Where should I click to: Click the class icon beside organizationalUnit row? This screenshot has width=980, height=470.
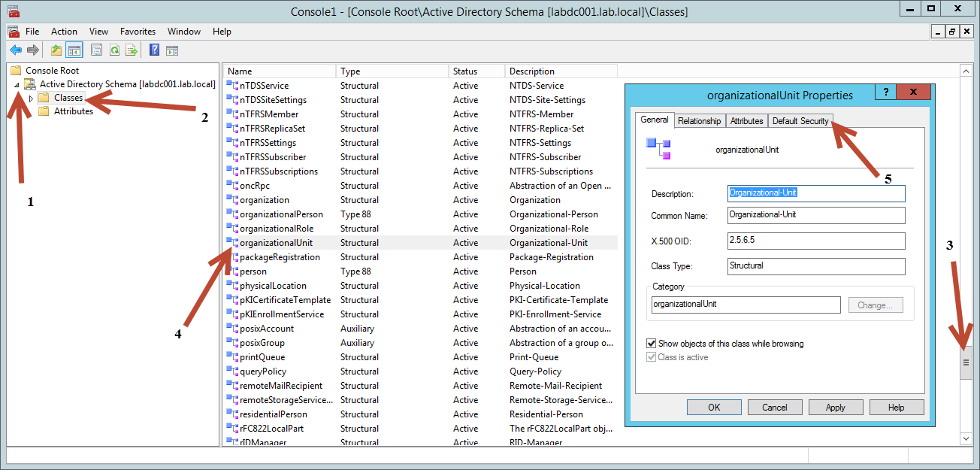pos(232,243)
